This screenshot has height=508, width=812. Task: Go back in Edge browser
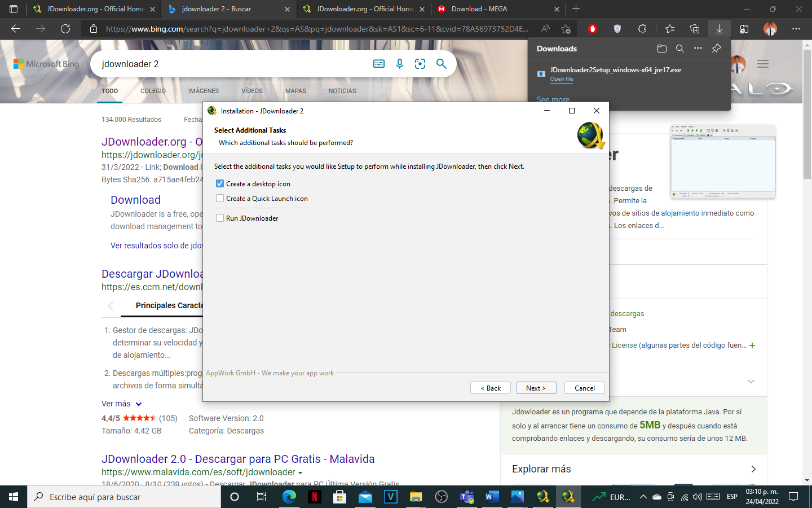(x=16, y=29)
